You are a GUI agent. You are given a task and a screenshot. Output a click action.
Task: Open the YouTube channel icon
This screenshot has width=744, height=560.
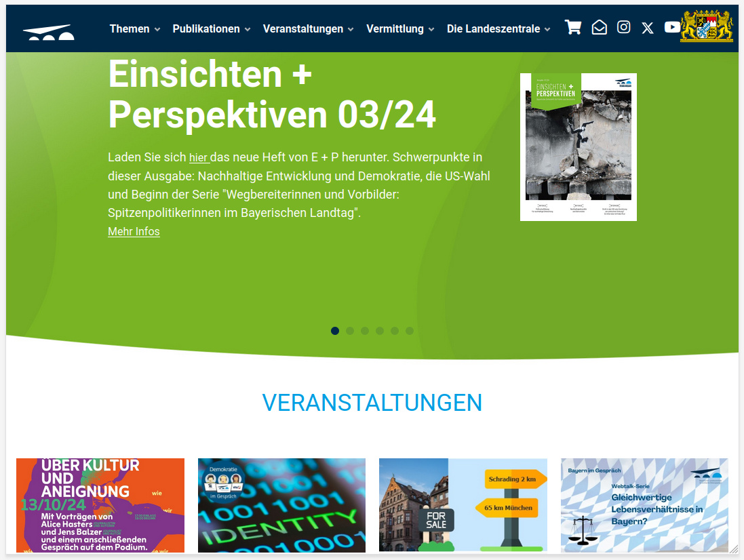pyautogui.click(x=672, y=27)
